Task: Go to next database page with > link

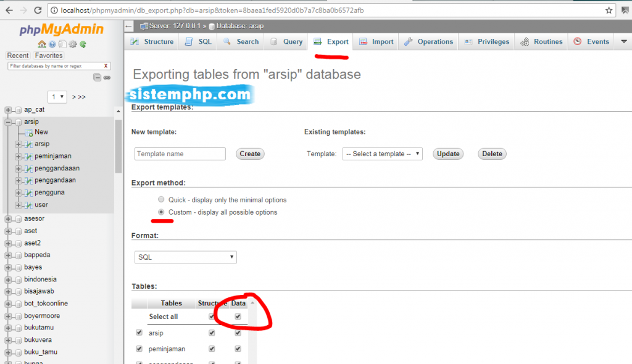Action: point(74,97)
